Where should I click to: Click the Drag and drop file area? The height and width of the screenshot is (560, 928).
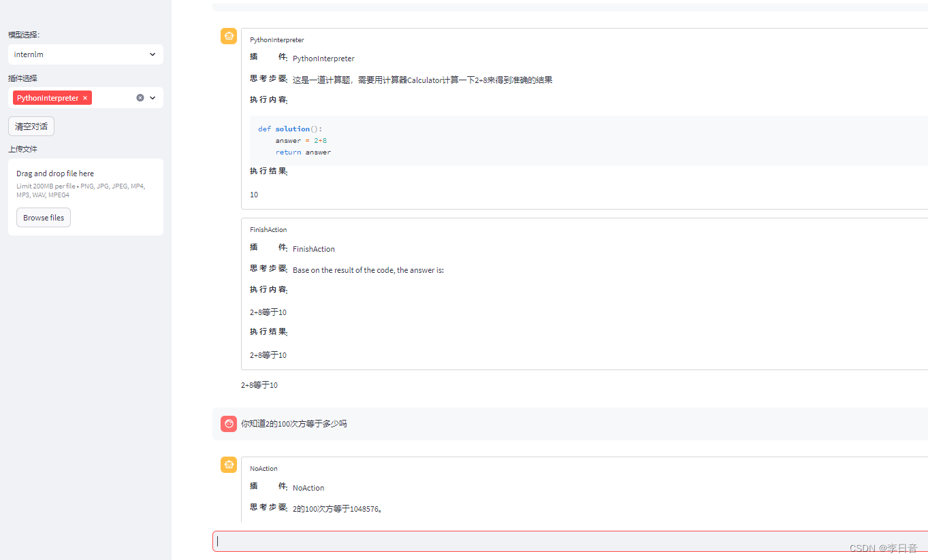point(85,197)
